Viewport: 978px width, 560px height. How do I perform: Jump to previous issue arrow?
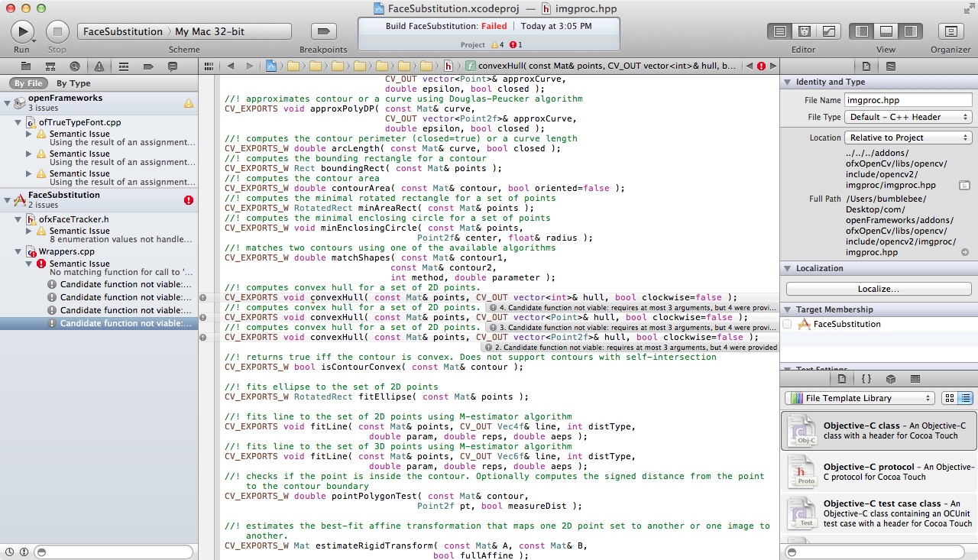point(749,66)
